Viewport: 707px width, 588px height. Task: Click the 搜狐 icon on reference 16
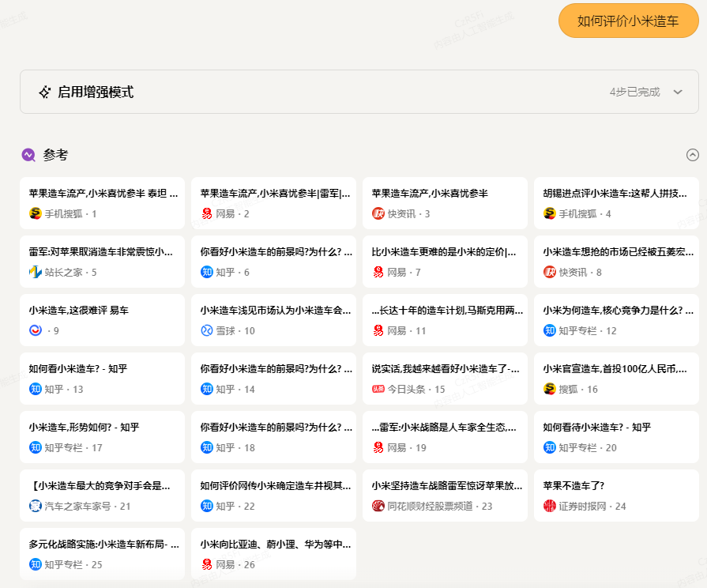tap(549, 389)
